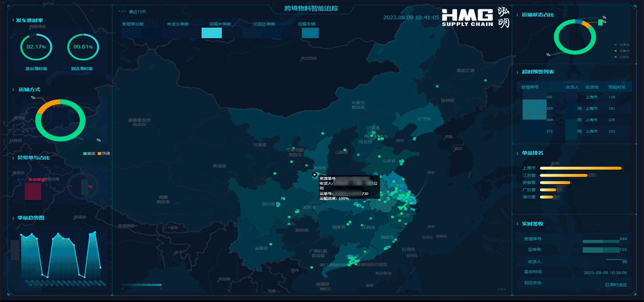Toggle the 直送 legend item
Screen dimensions: 644x302
click(89, 153)
